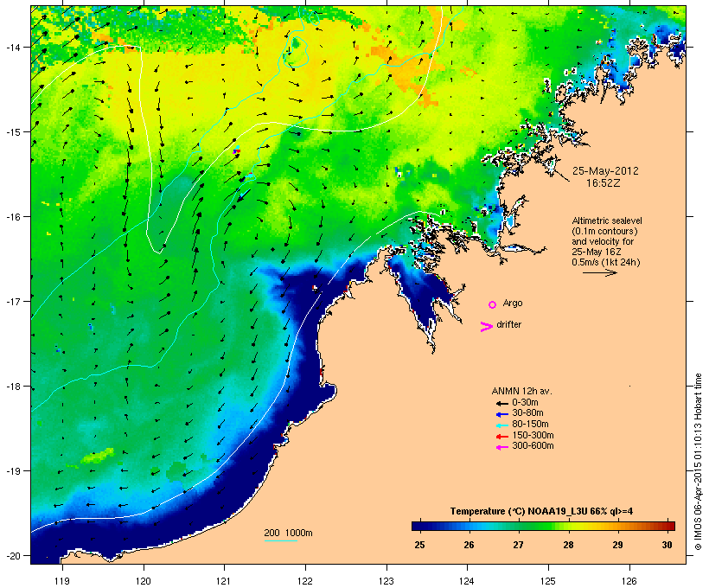Click the '150-300m' depth label
The image size is (709, 588).
click(533, 435)
